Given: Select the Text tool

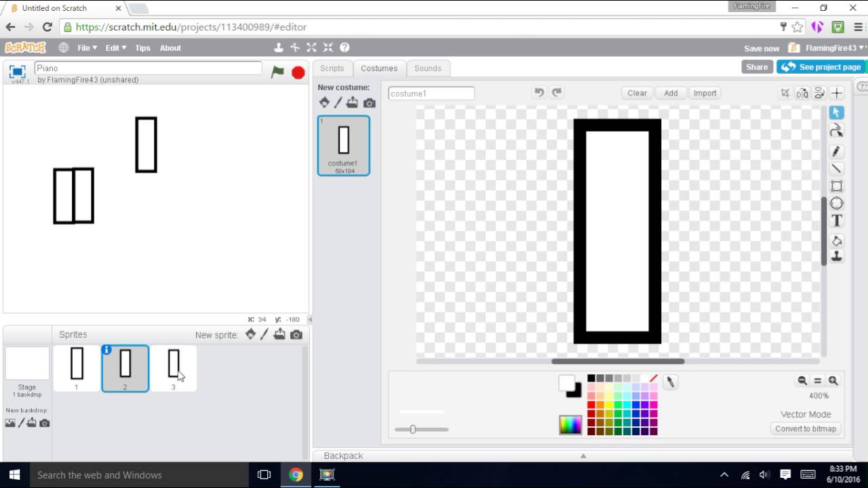Looking at the screenshot, I should 836,221.
